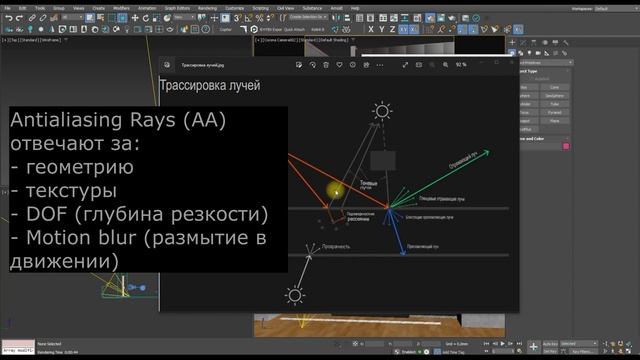Toggle Window/Crossing selection mode
The width and height of the screenshot is (640, 360).
122,18
